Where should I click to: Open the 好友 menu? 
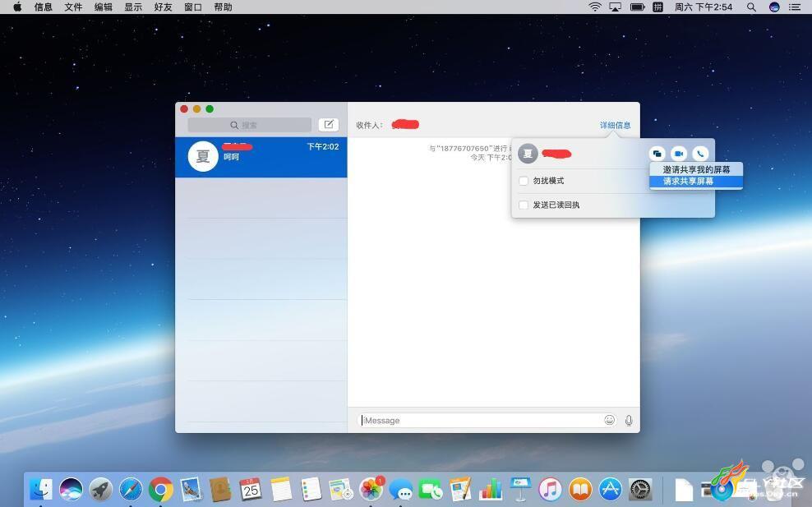click(x=163, y=7)
